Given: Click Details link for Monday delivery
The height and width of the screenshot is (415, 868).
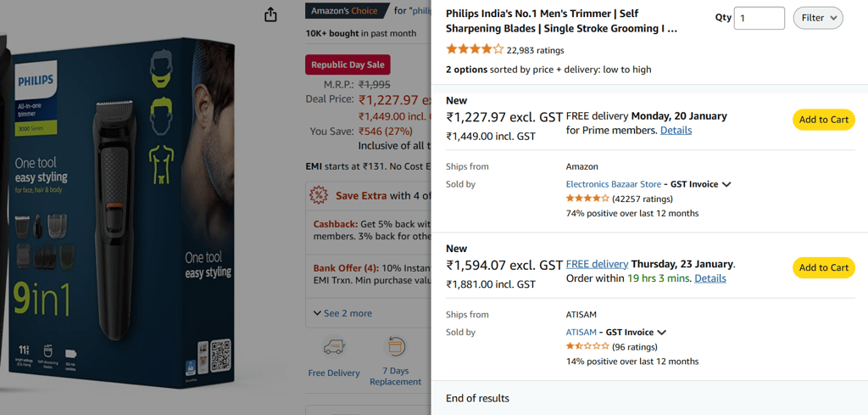Looking at the screenshot, I should [x=676, y=131].
